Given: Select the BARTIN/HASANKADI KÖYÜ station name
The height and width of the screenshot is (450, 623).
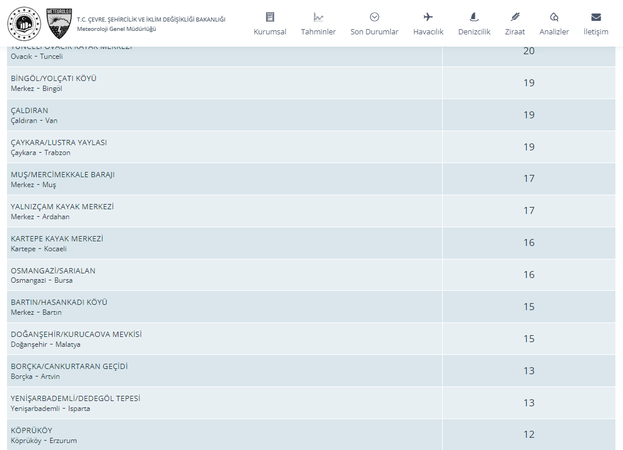Looking at the screenshot, I should (x=59, y=302).
